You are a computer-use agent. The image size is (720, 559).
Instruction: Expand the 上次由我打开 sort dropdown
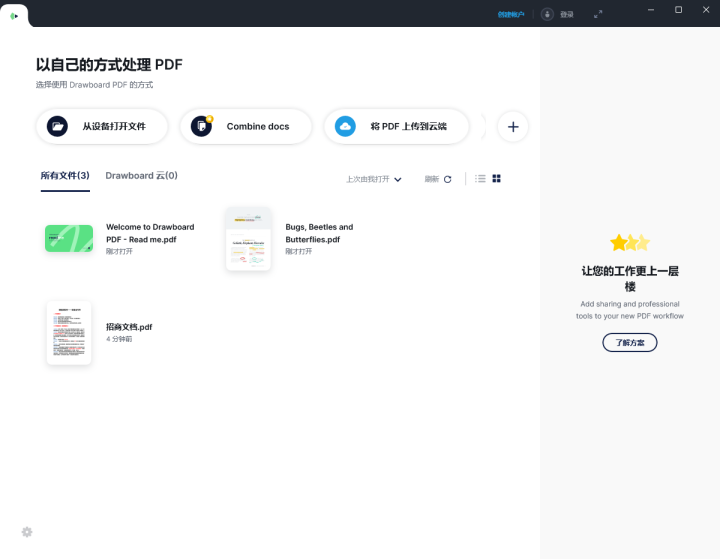click(374, 179)
